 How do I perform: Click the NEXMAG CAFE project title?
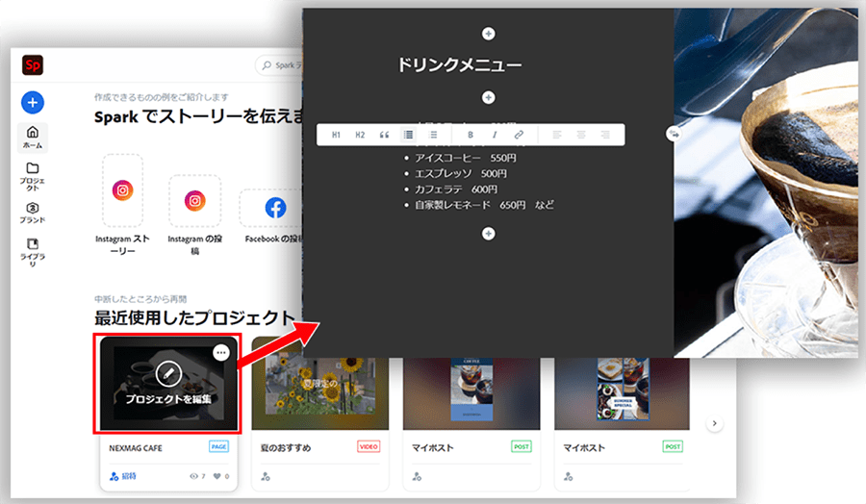(x=136, y=447)
